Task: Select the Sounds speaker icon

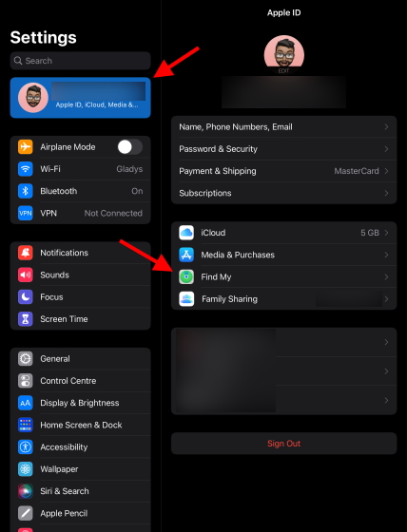Action: click(26, 275)
